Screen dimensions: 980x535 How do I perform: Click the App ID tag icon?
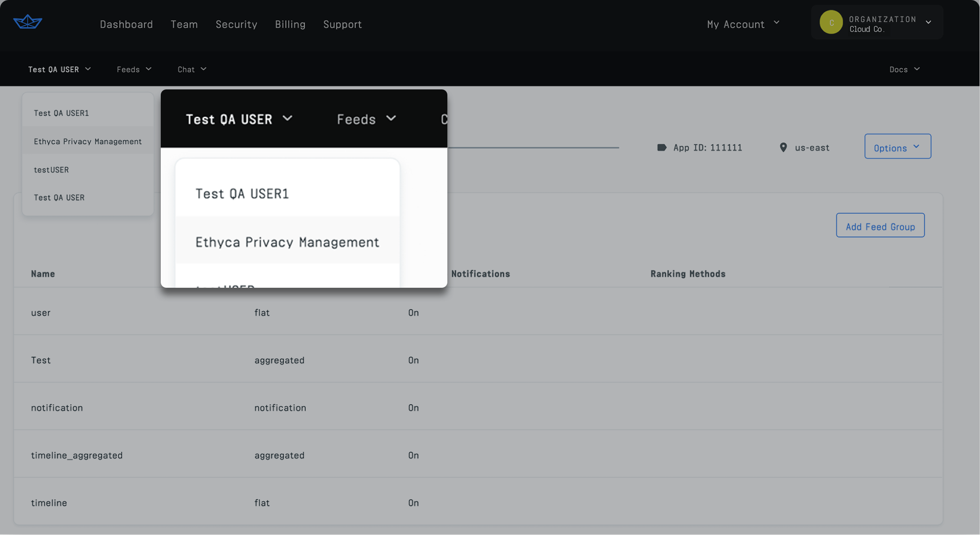point(661,148)
